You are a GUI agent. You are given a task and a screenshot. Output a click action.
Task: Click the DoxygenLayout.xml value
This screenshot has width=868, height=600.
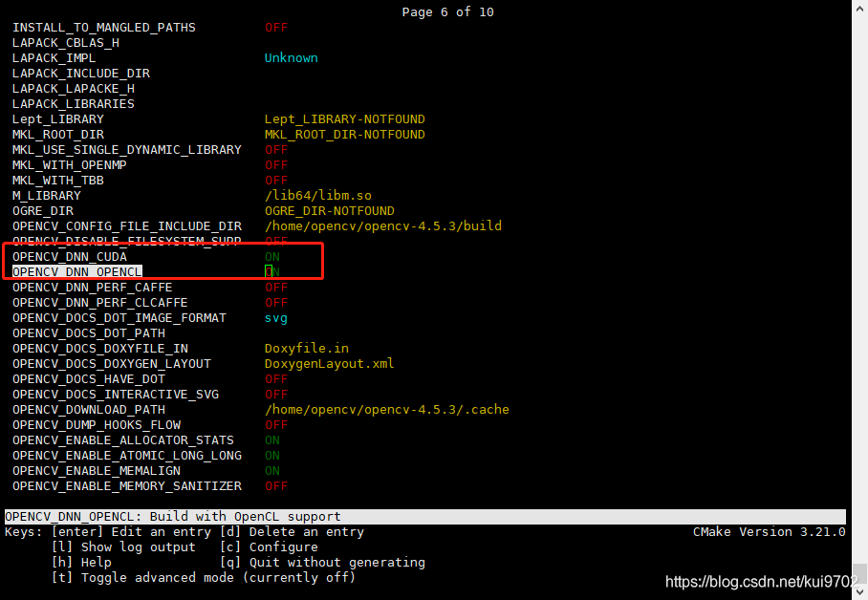(x=330, y=364)
